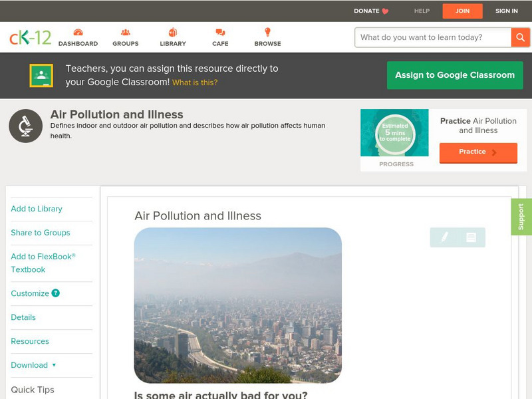The height and width of the screenshot is (399, 532).
Task: Open the Library icon in navigation
Action: pos(173,33)
